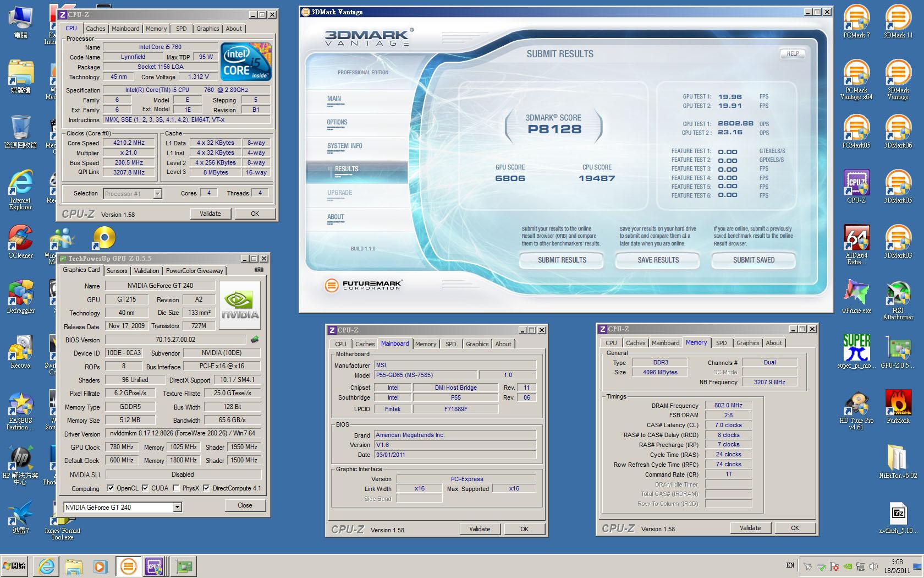Screen dimensions: 924x578
Task: Open the 3DMark03 desktop icon
Action: 898,242
